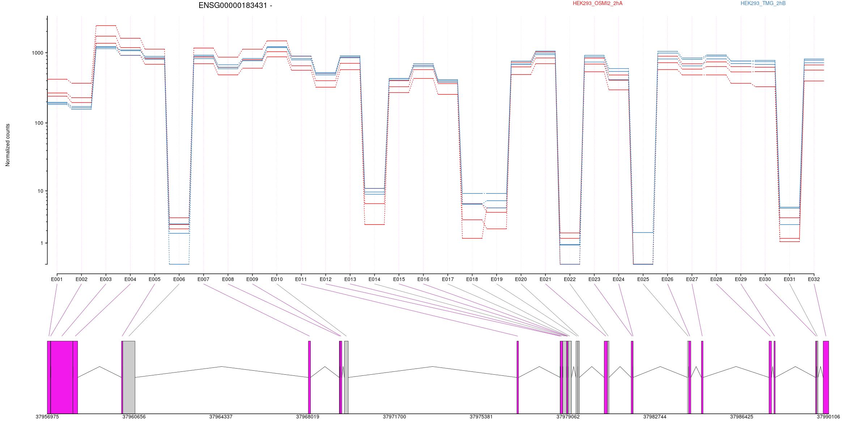Click the Normalized counts axis label

point(8,145)
